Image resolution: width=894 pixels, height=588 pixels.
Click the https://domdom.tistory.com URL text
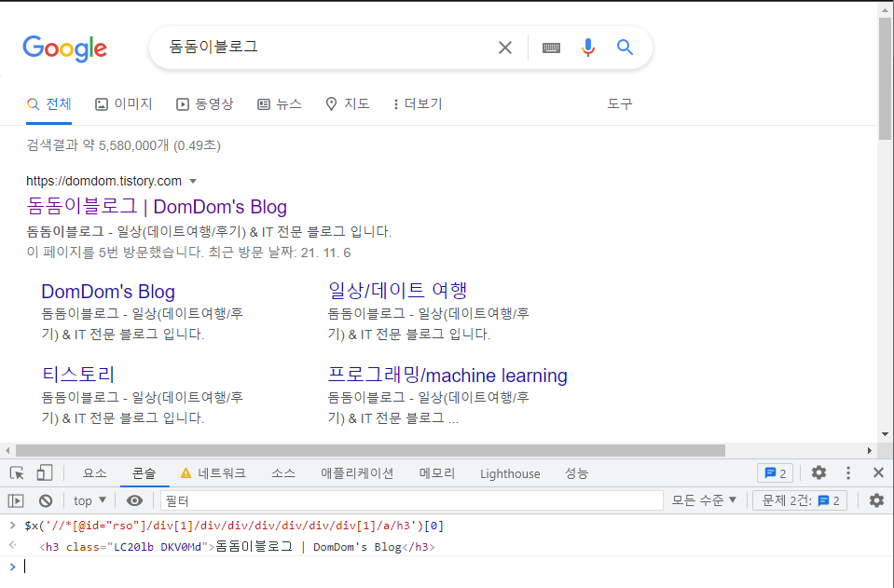click(103, 181)
